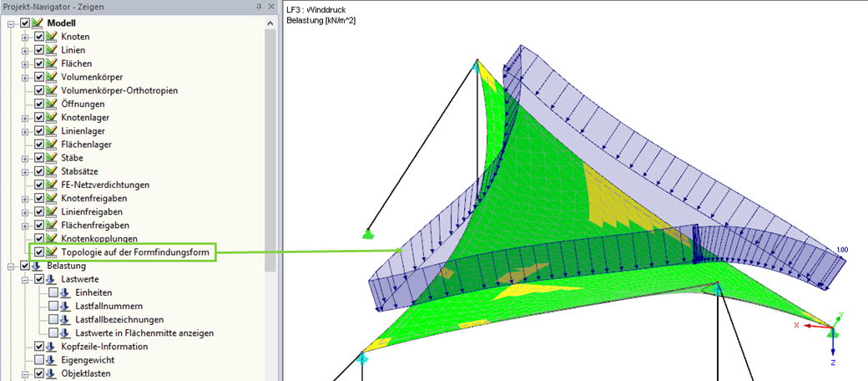Expand the Knoten tree node
The width and height of the screenshot is (868, 381).
pos(24,37)
